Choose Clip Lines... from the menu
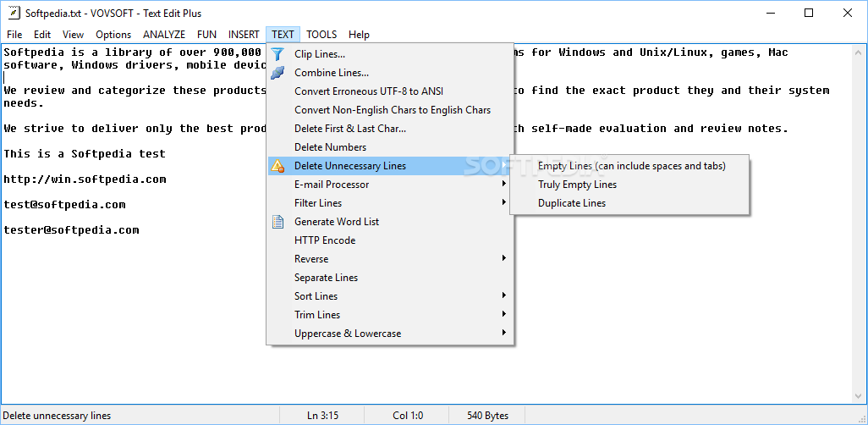The height and width of the screenshot is (425, 868). 391,54
